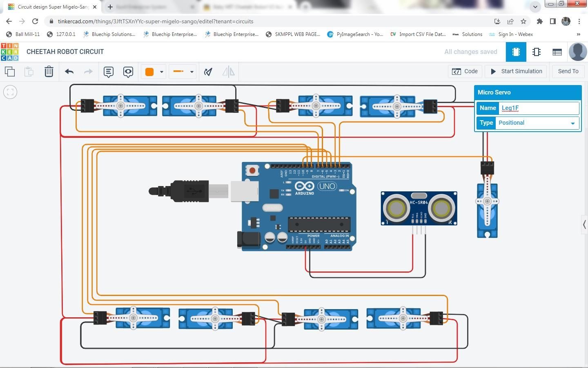Open the Notes tool (annotation) icon
Viewport: 588px width, 368px height.
click(108, 72)
